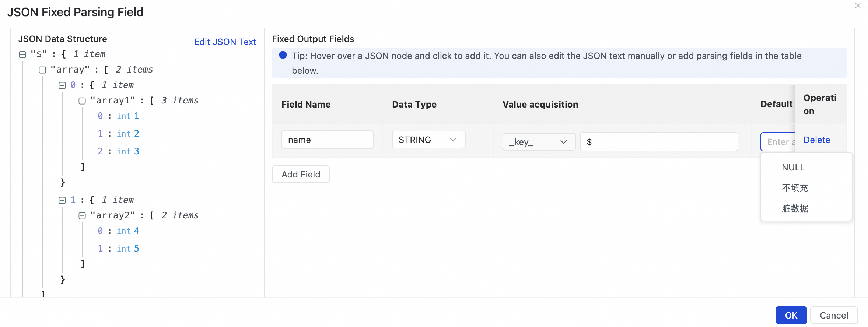Cancel the parsing field dialog
Screen dimensions: 868x327
834,316
